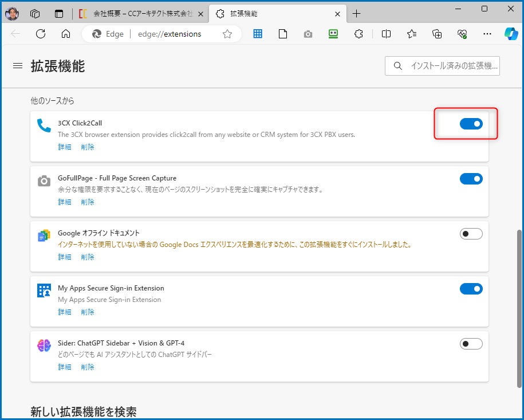This screenshot has width=524, height=420.
Task: Click 削除 for My Apps Secure Sign-in
Action: click(x=88, y=312)
